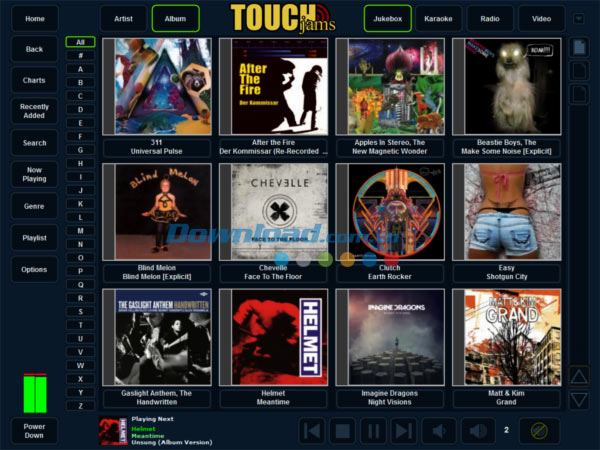Skip to the next track

pyautogui.click(x=403, y=431)
